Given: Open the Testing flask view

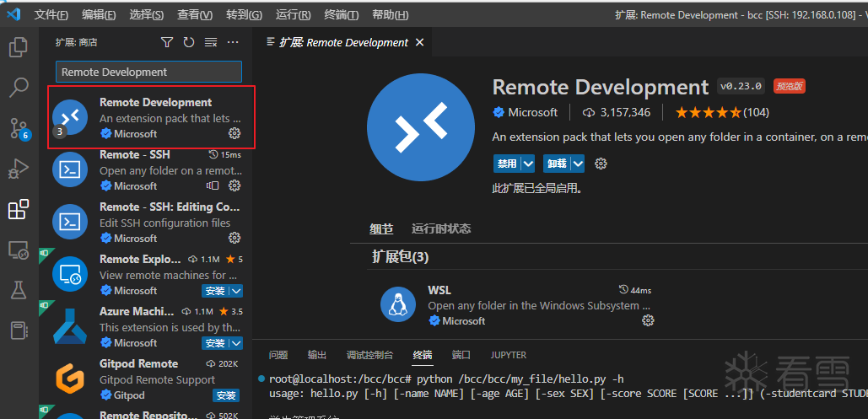Looking at the screenshot, I should tap(19, 290).
